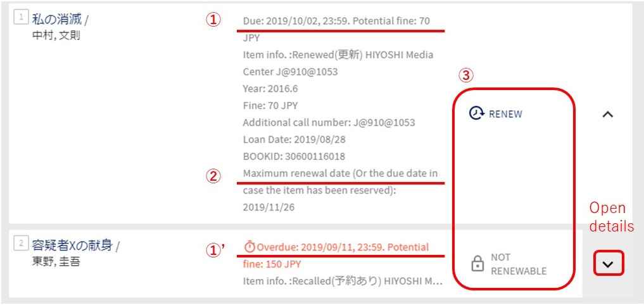Click Additional call number J@910@1053 line
This screenshot has width=644, height=305.
pos(329,122)
